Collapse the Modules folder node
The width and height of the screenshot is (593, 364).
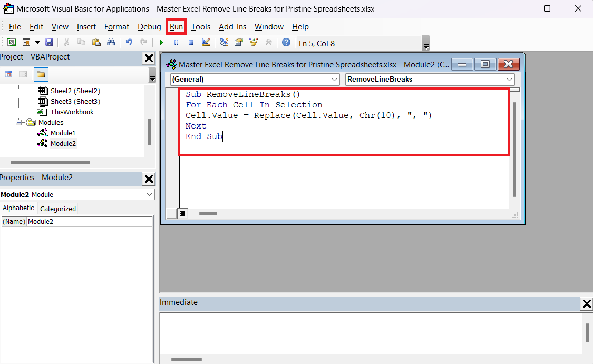pyautogui.click(x=18, y=122)
